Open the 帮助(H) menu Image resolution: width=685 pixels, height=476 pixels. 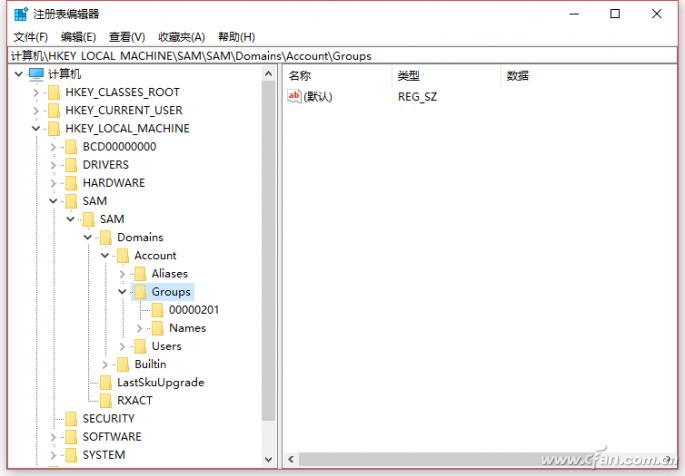point(236,37)
